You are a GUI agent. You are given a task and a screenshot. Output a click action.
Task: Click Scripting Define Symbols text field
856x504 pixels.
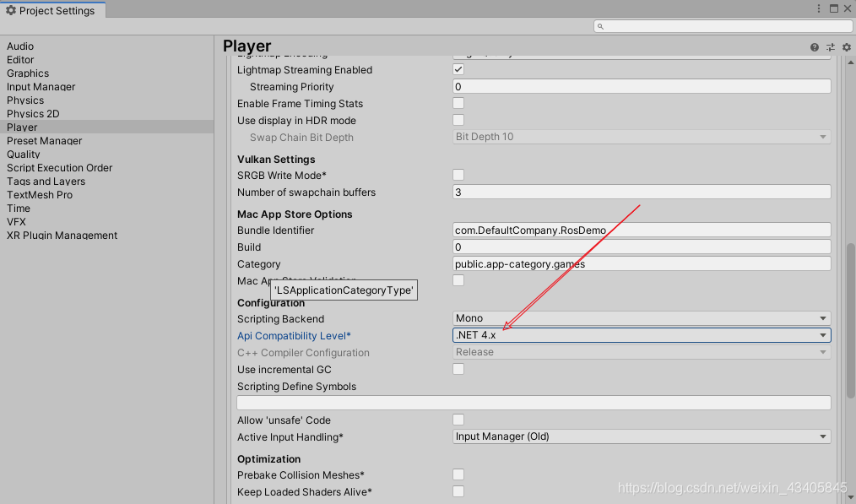534,403
